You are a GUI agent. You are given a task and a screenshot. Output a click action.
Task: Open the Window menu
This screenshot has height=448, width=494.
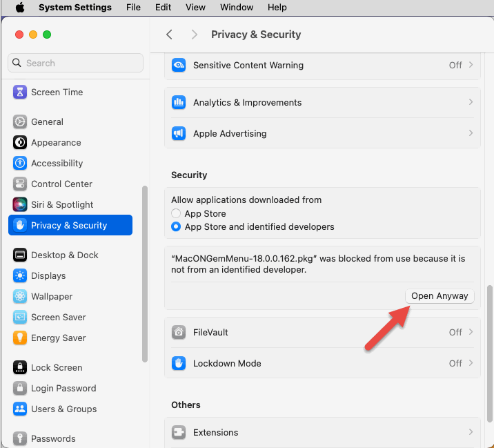[x=237, y=7]
